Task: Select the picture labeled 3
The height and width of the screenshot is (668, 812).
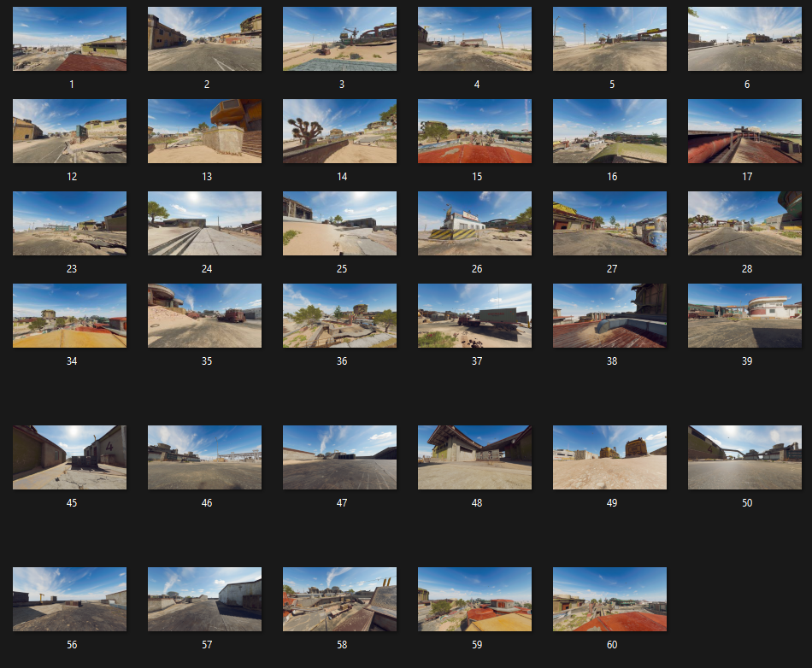Action: [339, 38]
